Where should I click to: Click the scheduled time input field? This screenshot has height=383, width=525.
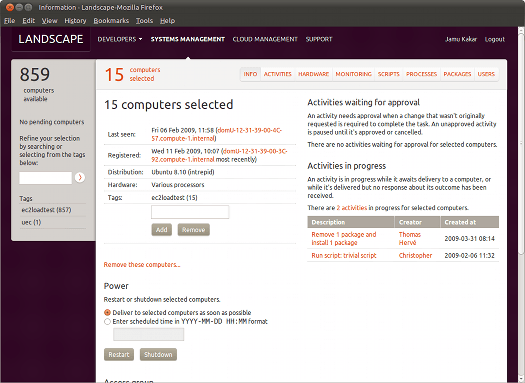tap(149, 334)
